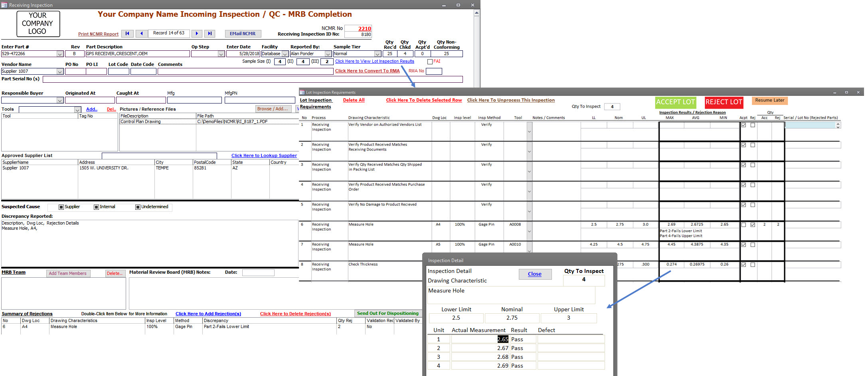
Task: Reject the lot with REJECT LOT
Action: (724, 102)
